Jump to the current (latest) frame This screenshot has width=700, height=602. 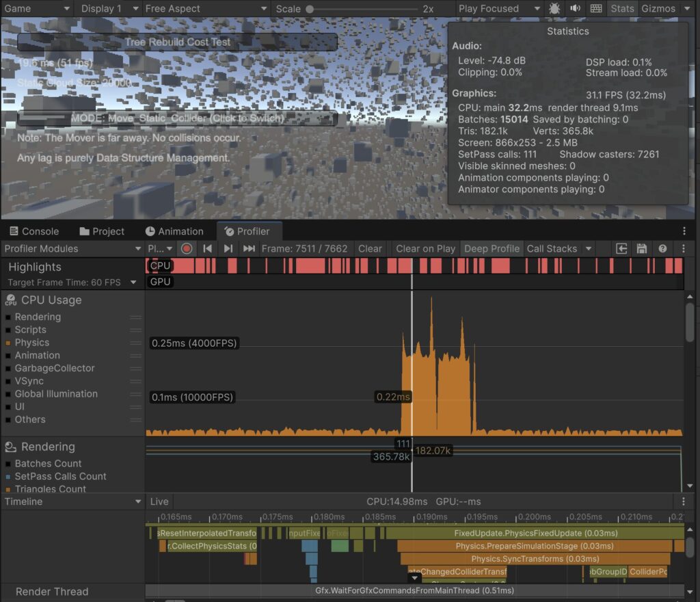(x=249, y=248)
